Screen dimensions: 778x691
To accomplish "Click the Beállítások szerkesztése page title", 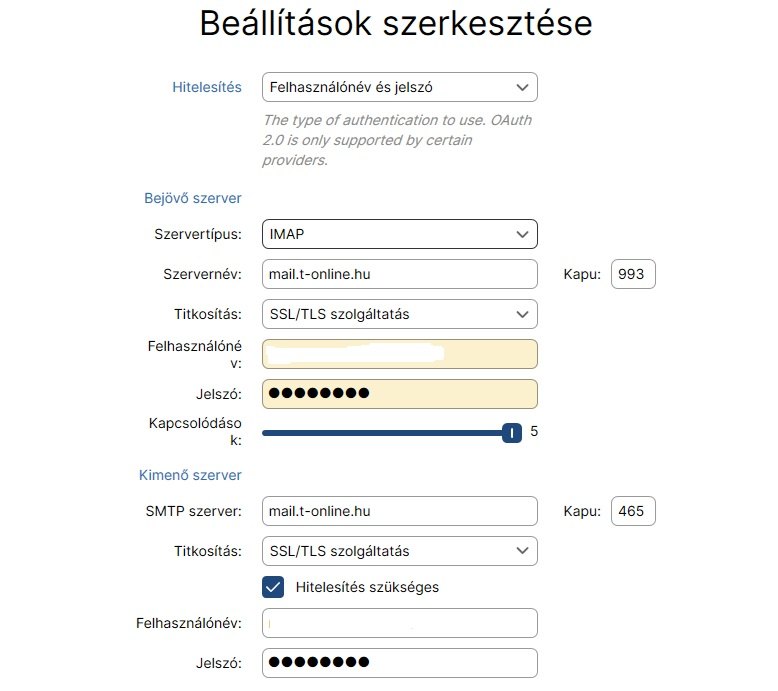I will point(396,23).
